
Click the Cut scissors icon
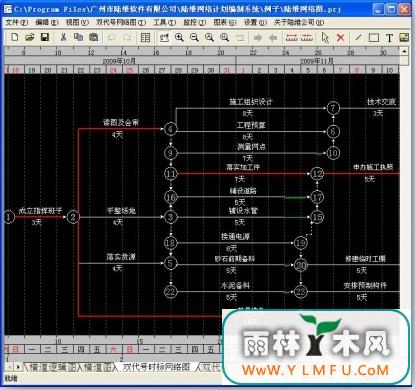(63, 37)
